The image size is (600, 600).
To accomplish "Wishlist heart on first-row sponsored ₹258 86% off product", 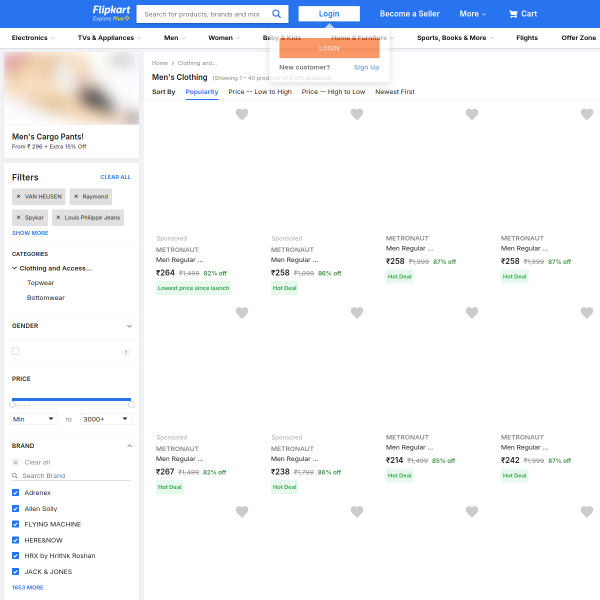I will [357, 114].
